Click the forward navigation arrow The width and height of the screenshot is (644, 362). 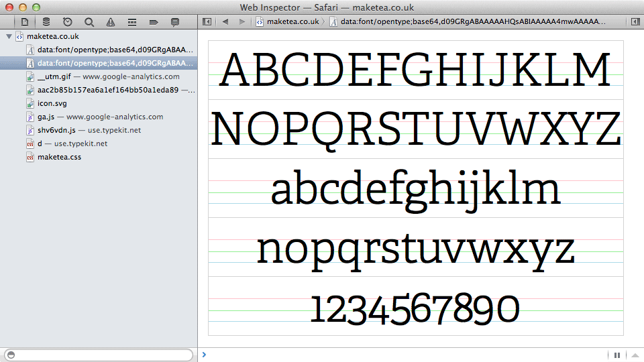point(241,22)
